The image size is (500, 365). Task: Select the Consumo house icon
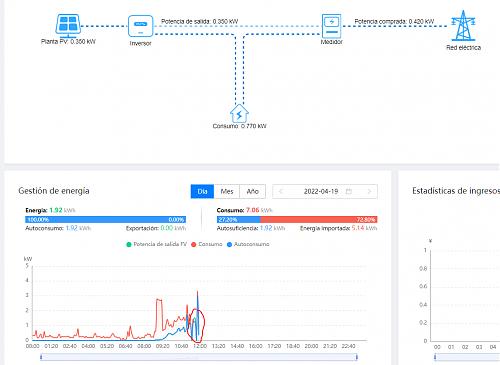[239, 113]
